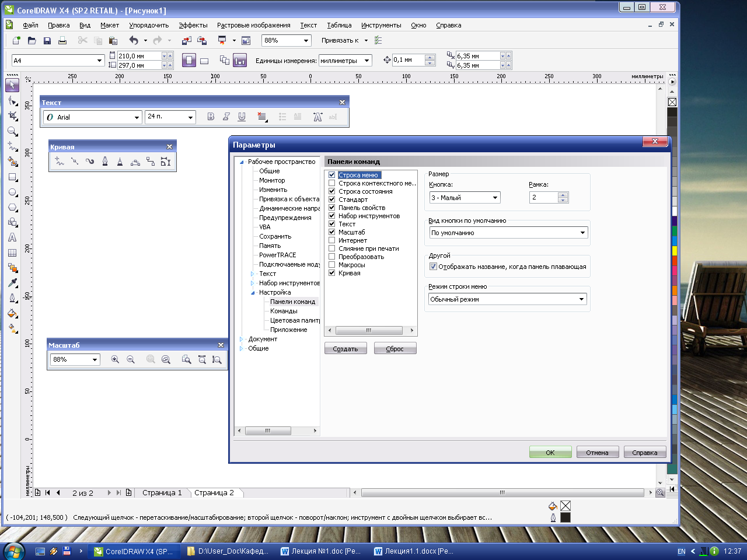This screenshot has width=747, height=560.
Task: Select the Zoom magnifier tool in the toolbox
Action: point(12,131)
